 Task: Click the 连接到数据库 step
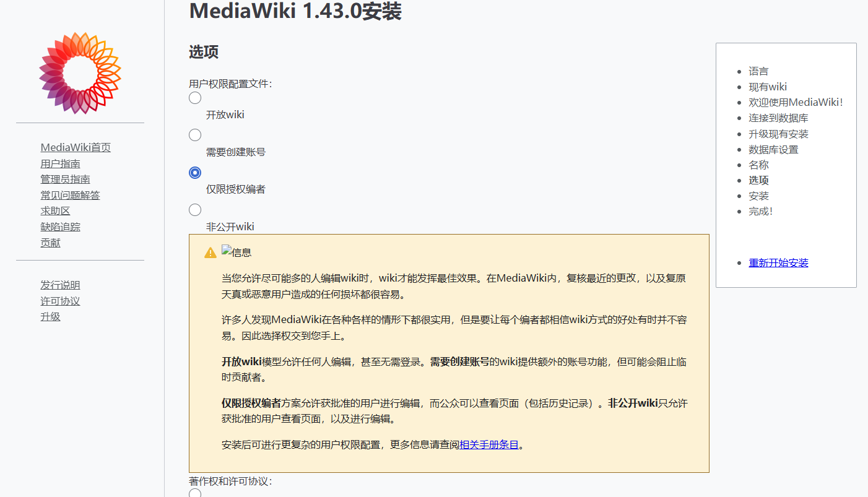pos(778,118)
